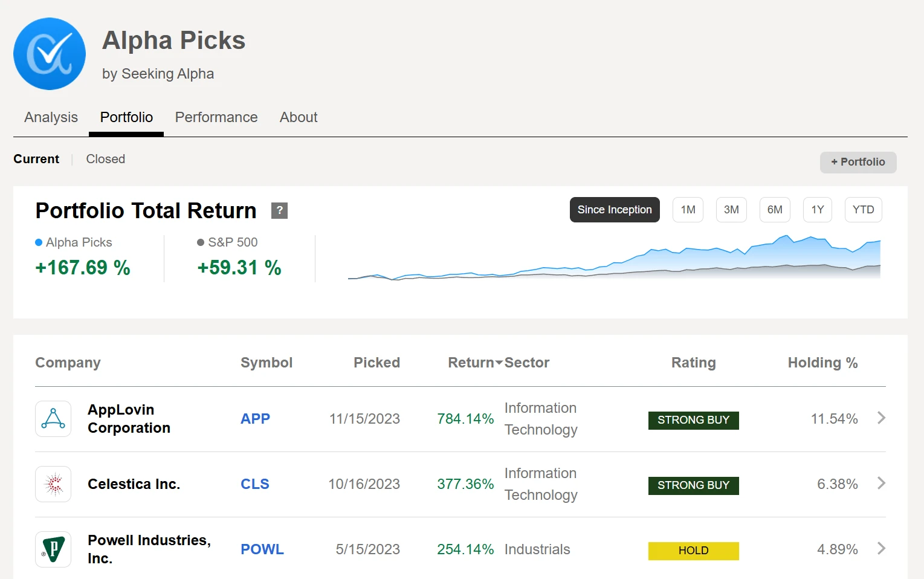Image resolution: width=924 pixels, height=579 pixels.
Task: Select the 6M time range
Action: [x=775, y=210]
